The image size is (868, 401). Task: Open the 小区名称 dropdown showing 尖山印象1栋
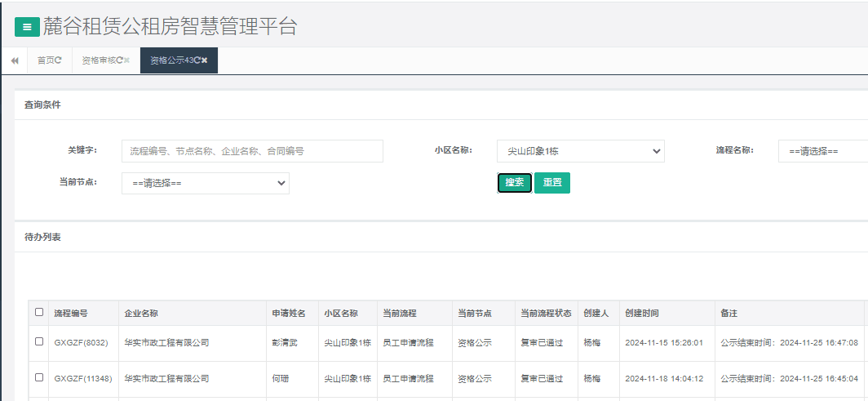point(580,151)
